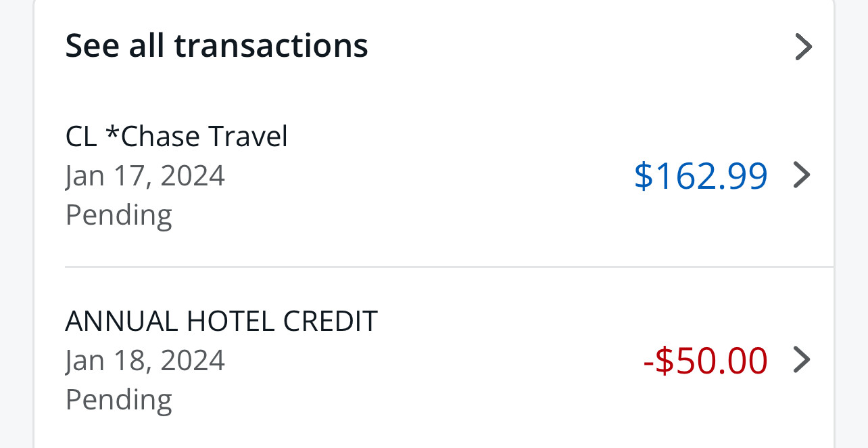Click the Jan 17, 2024 date
868x448 pixels.
(x=145, y=176)
